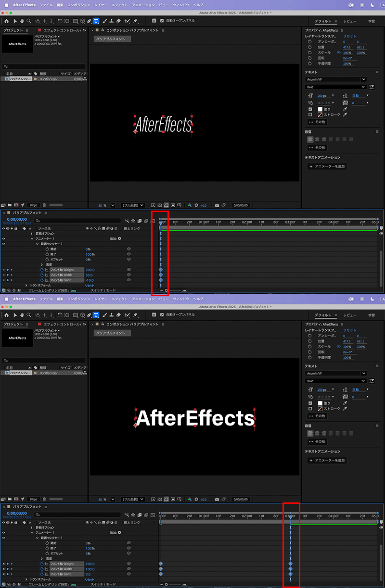Click the Home icon in the upper window's toolbar
The height and width of the screenshot is (588, 385).
point(7,21)
